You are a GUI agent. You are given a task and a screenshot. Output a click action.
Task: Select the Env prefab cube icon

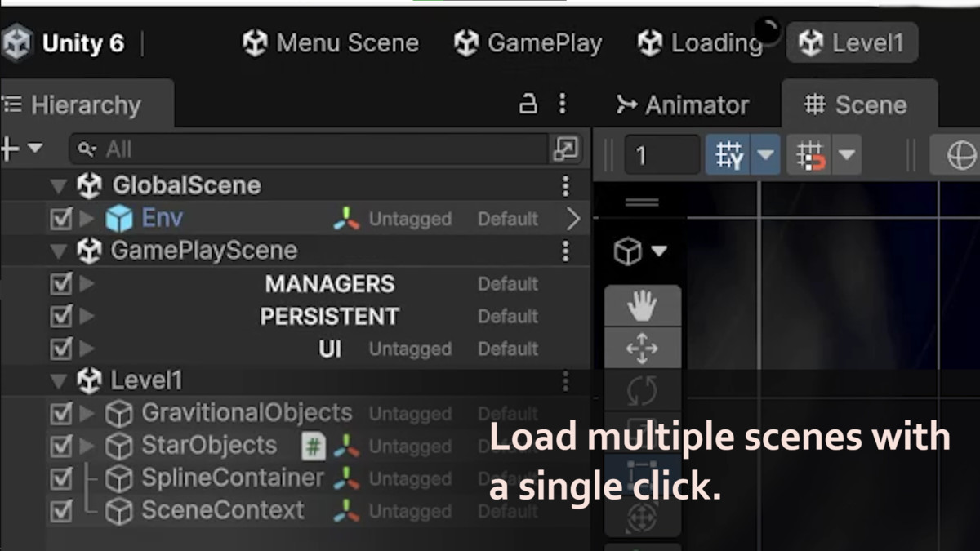tap(119, 219)
